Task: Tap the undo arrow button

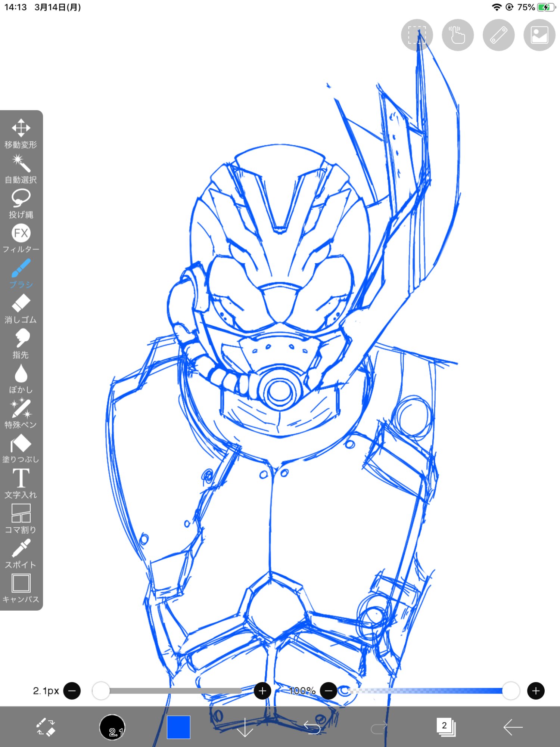Action: click(x=312, y=727)
